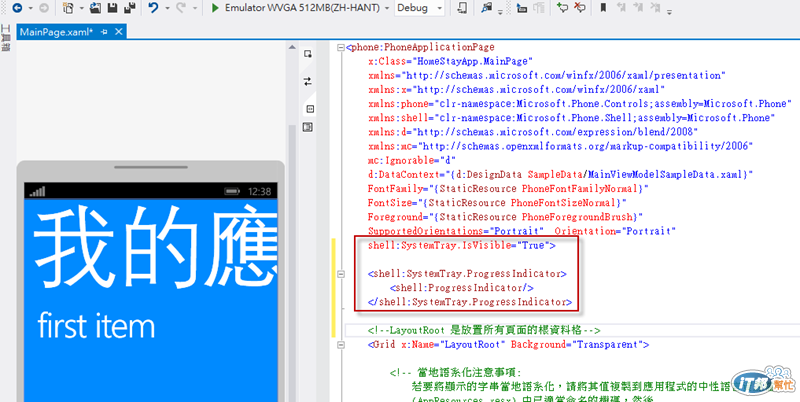Viewport: 800px width, 402px height.
Task: Click the Foreground PhoneForegroundBrush line
Action: (x=505, y=217)
